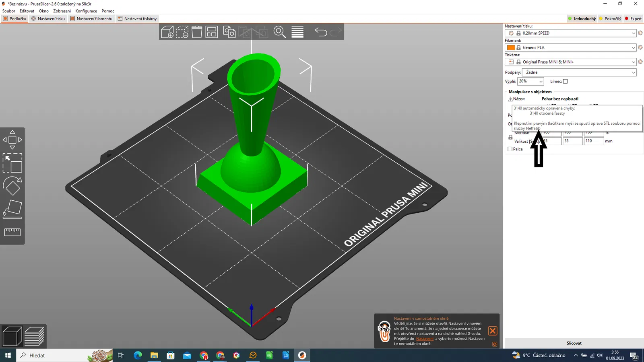Click the Copy toolbar icon
Viewport: 644px width, 362px height.
coord(229,32)
